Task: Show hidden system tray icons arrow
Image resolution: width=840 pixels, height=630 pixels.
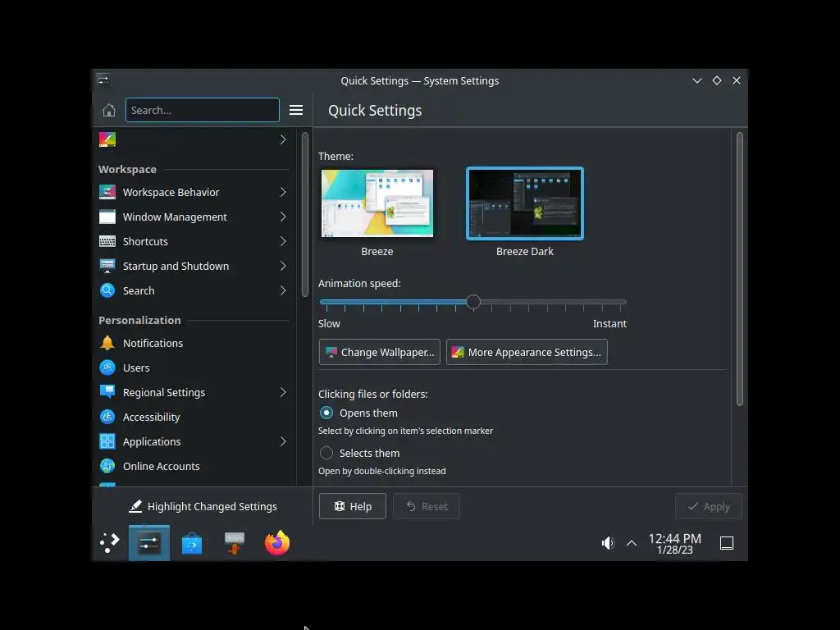Action: (632, 543)
